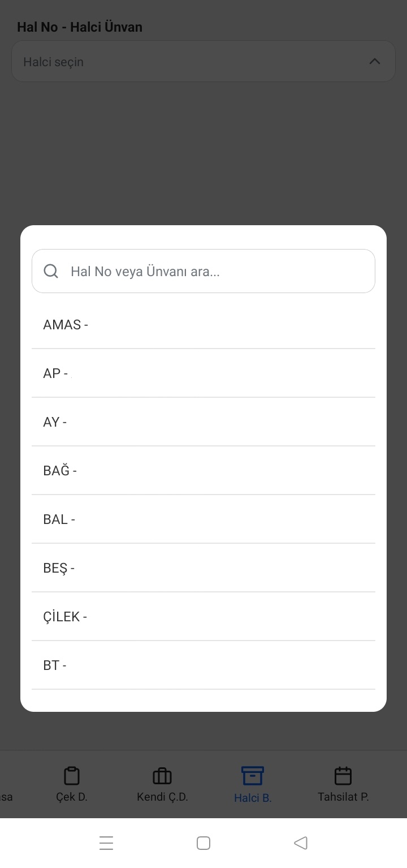Image resolution: width=407 pixels, height=868 pixels.
Task: Tap the Halci B. archive box icon
Action: pyautogui.click(x=252, y=776)
